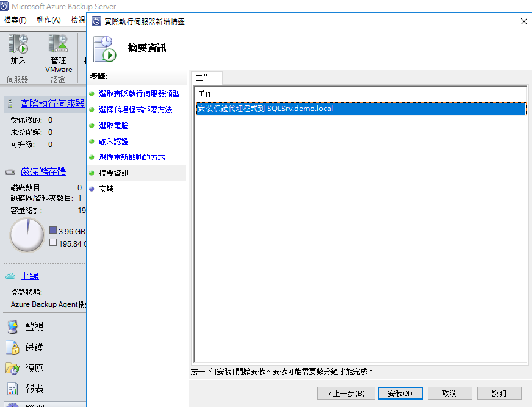Go to step 選擇代理程式部署方法
The width and height of the screenshot is (532, 407).
135,110
